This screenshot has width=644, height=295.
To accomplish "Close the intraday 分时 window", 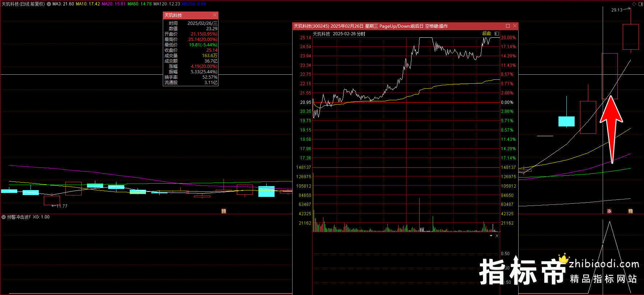I will pos(515,26).
